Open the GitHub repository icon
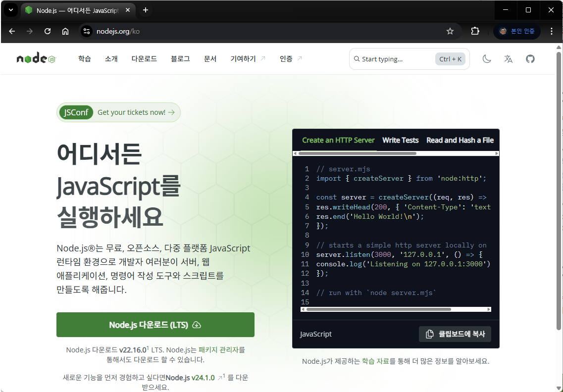The height and width of the screenshot is (392, 563). [530, 59]
